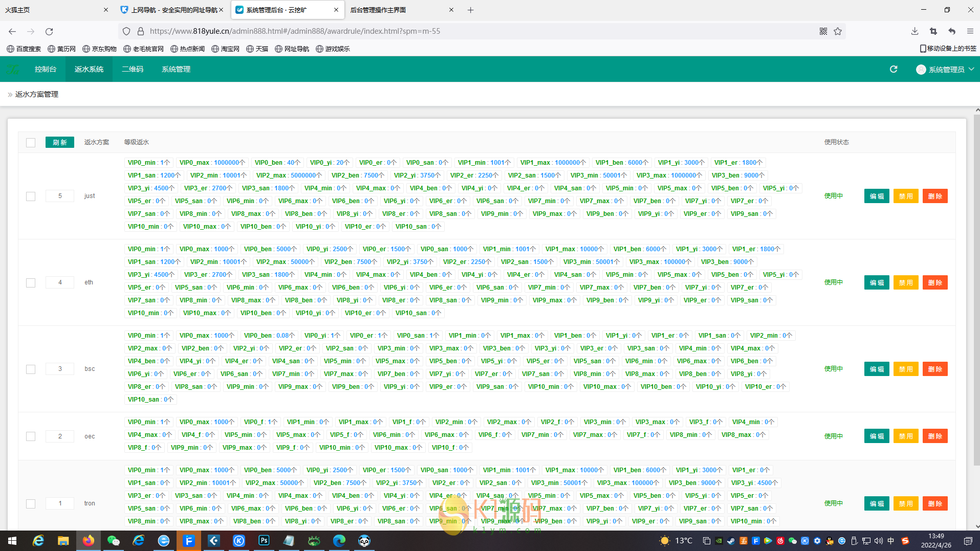Activate the screenshot crop tool icon
This screenshot has height=551, width=980.
(x=933, y=31)
